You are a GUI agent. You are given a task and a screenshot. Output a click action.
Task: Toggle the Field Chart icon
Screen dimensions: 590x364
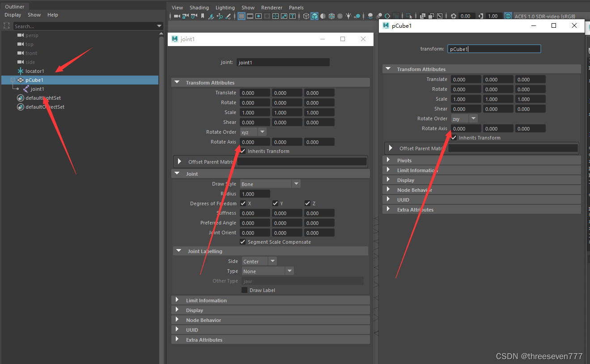276,16
